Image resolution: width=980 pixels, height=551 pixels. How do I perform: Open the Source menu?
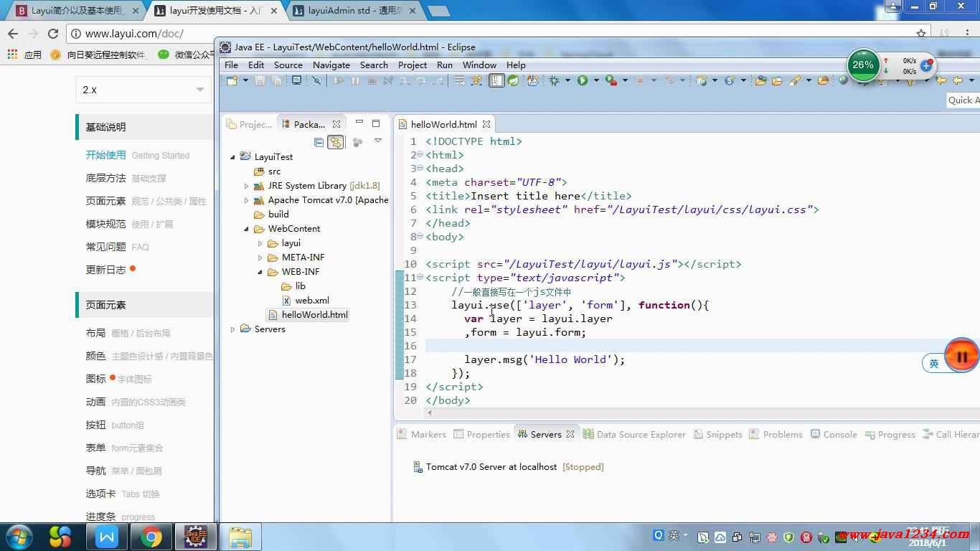pos(288,65)
